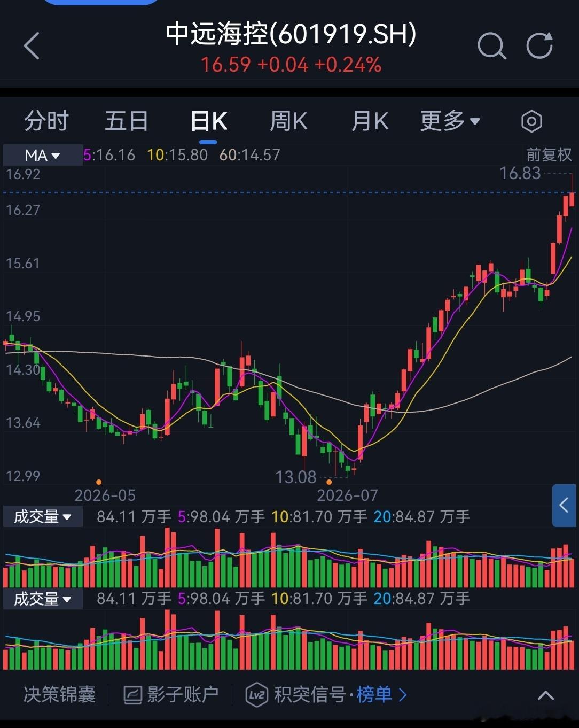This screenshot has height=728, width=579.
Task: Tap the low price label 13.08
Action: tap(296, 477)
